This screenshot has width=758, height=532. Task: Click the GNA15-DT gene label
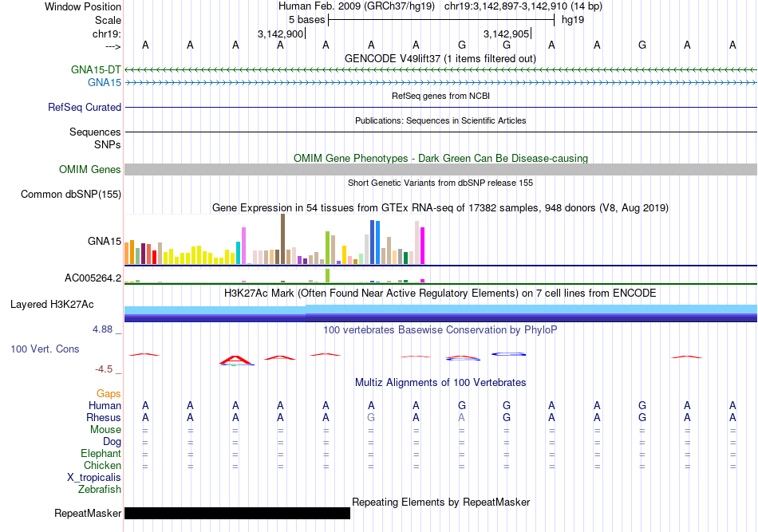click(96, 69)
